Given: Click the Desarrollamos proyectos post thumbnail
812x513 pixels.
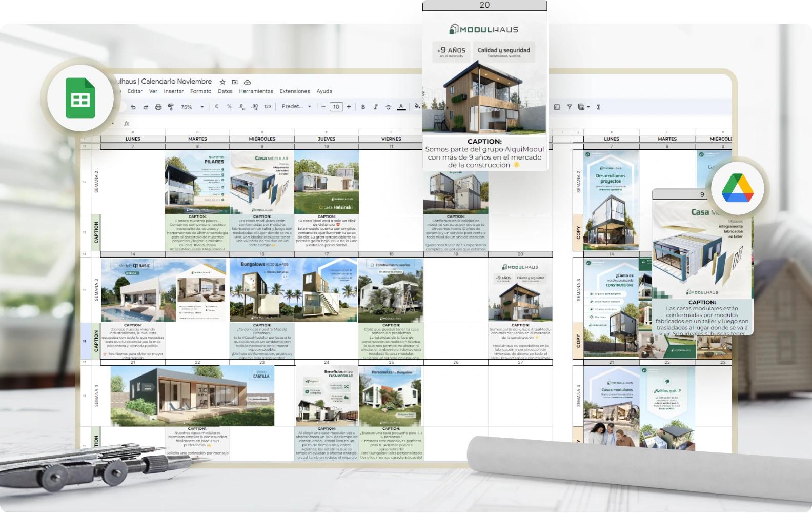Looking at the screenshot, I should 611,200.
